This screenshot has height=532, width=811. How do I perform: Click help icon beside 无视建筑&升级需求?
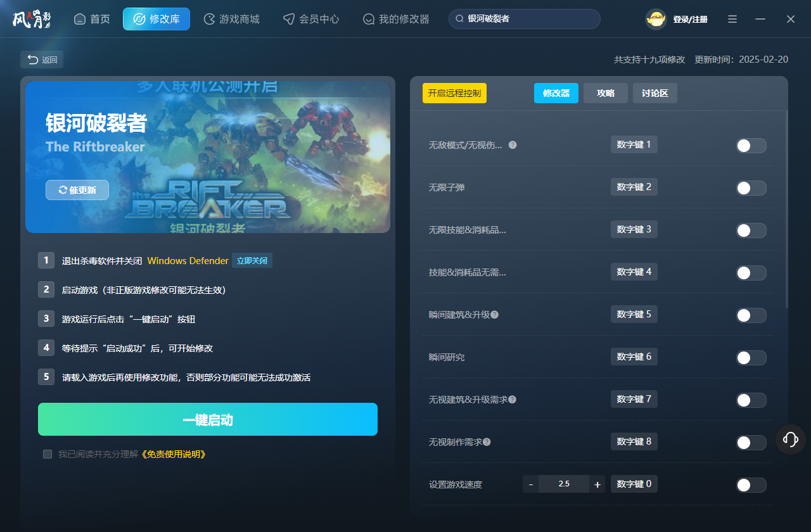click(x=512, y=400)
